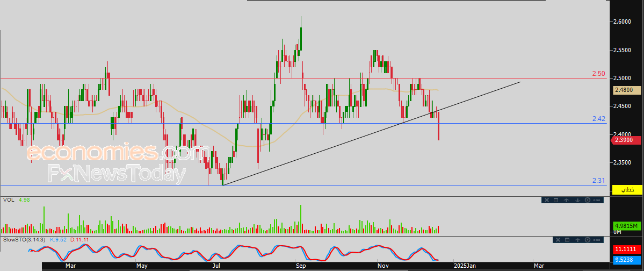Viewport: 644px width, 271px height.
Task: Click the 4.98 volume reading
Action: click(24, 199)
